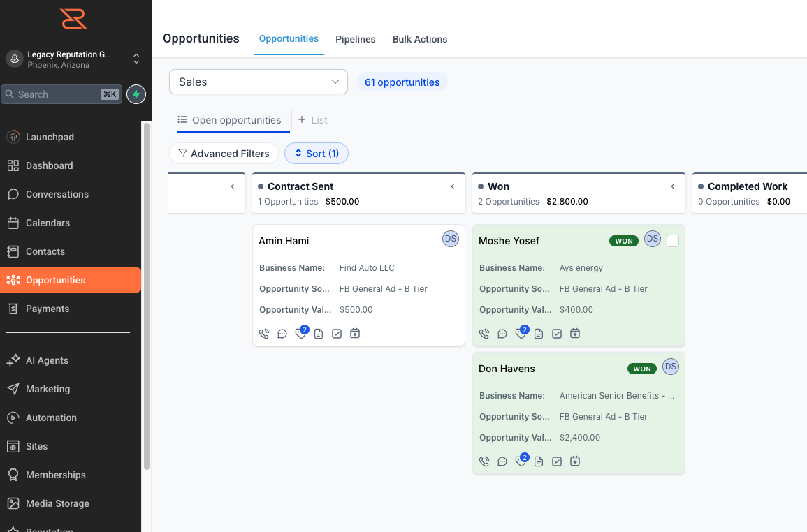Screen dimensions: 807x532
Task: Click the message icon on Don Havens card
Action: 502,461
